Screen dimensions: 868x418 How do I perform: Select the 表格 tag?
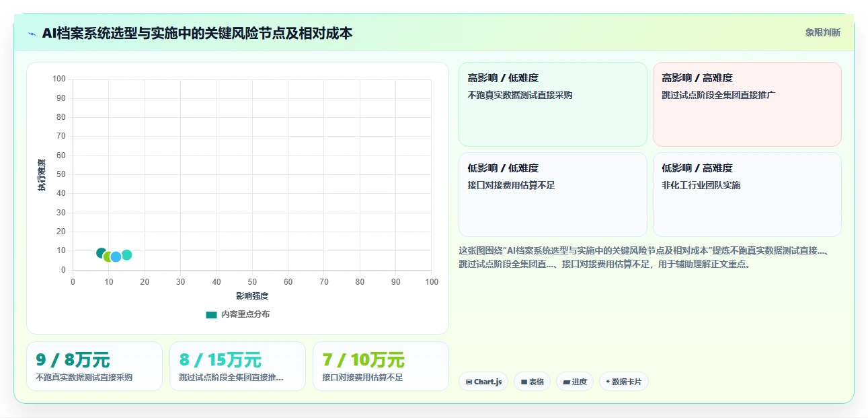(532, 382)
